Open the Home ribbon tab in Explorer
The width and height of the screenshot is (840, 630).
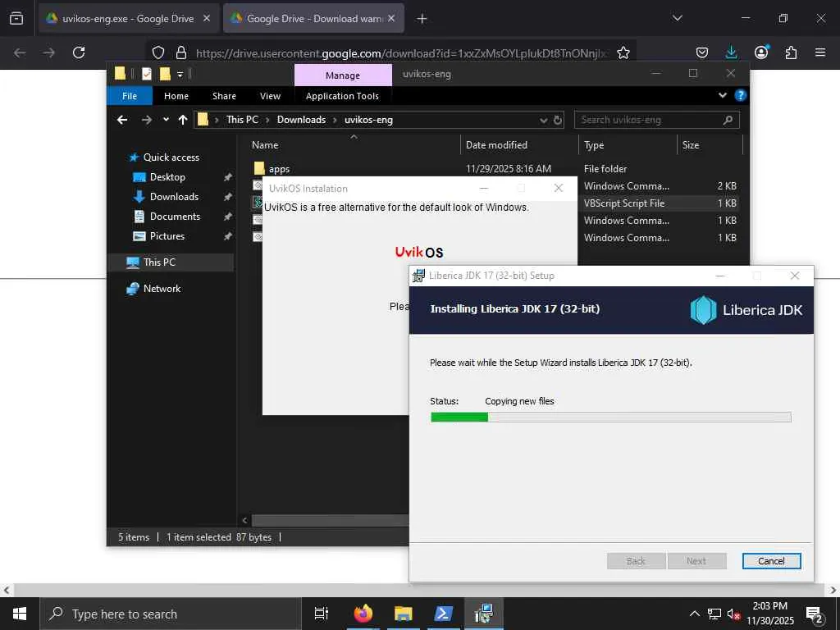176,96
